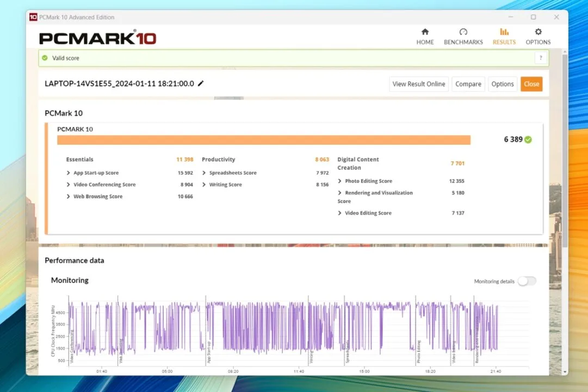Click View Result Online
The image size is (588, 392).
(418, 84)
